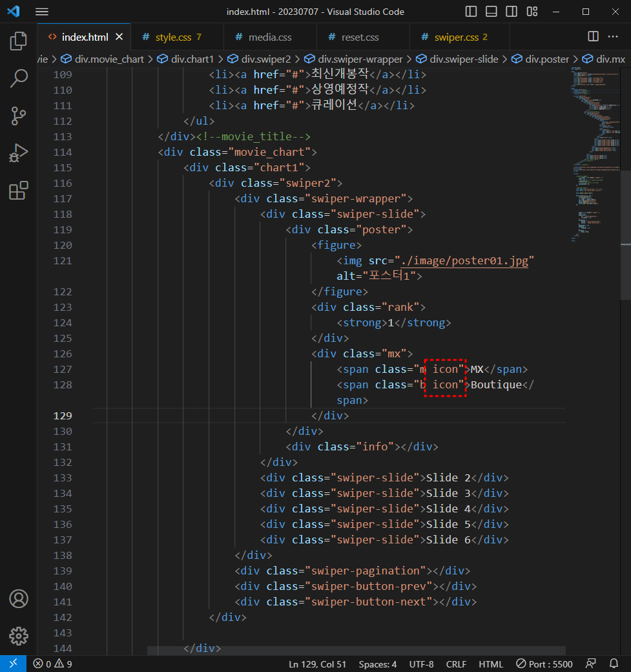
Task: Toggle bottom panel layout icon
Action: [x=491, y=12]
